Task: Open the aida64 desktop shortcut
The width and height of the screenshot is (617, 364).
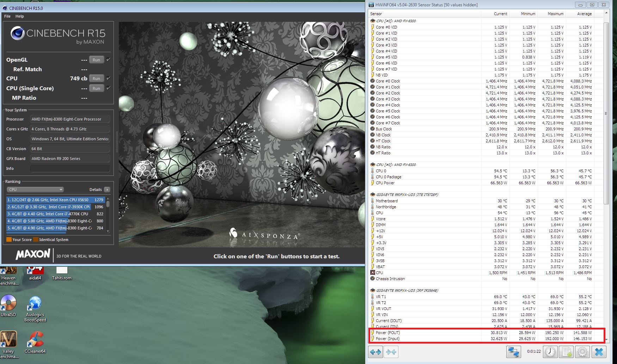Action: click(35, 273)
